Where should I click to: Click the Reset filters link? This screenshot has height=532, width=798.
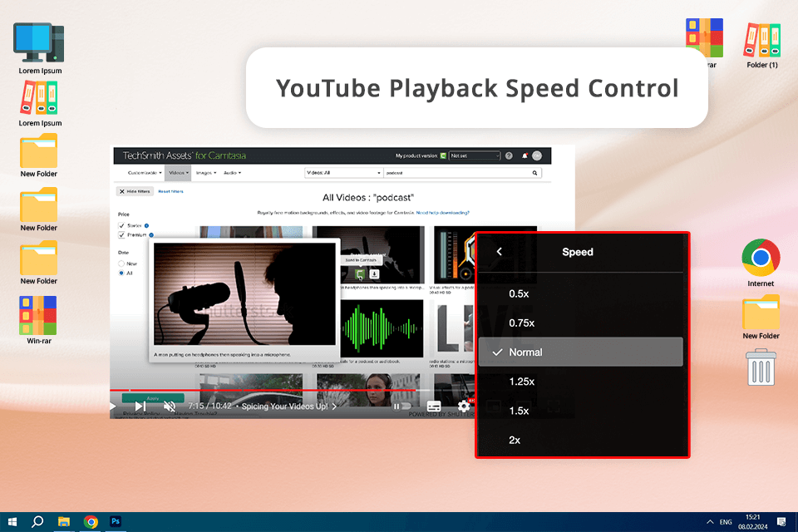(x=170, y=191)
